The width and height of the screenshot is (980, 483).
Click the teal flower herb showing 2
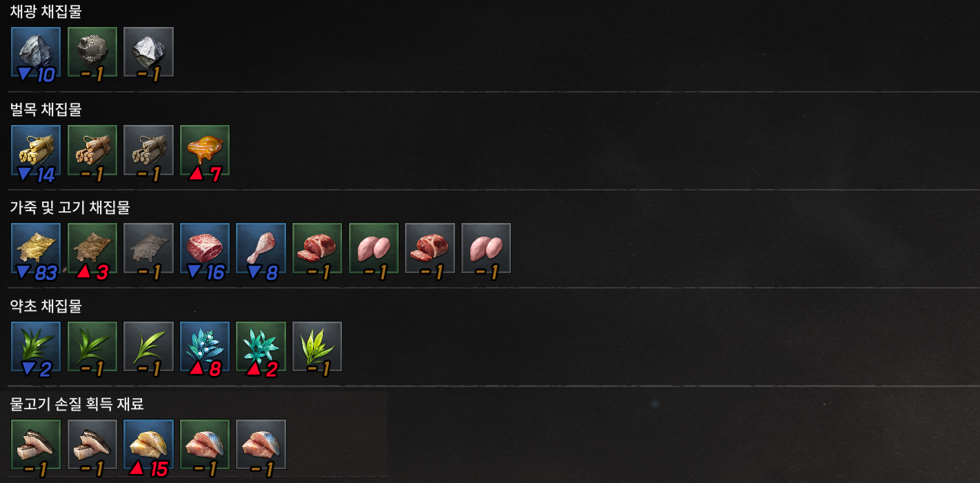click(261, 346)
